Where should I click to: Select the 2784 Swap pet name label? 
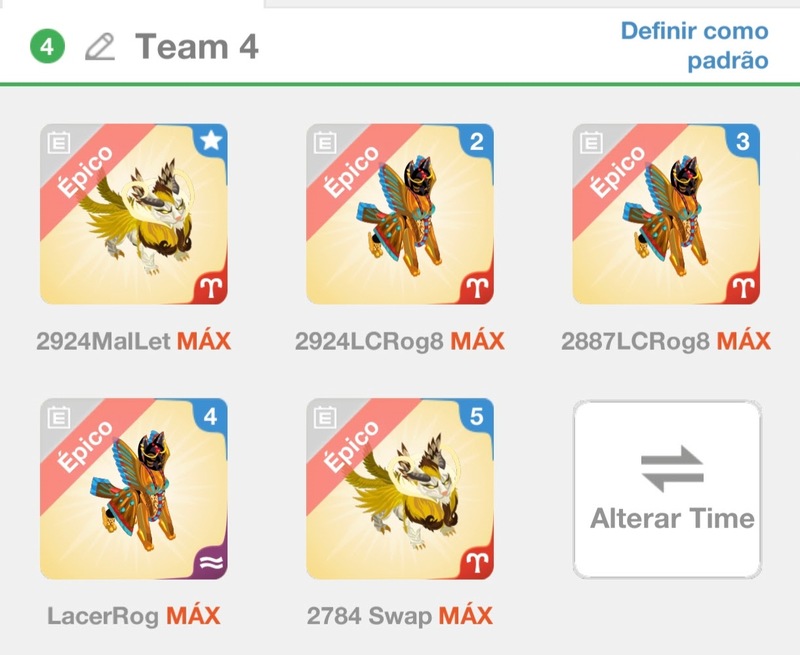point(369,616)
